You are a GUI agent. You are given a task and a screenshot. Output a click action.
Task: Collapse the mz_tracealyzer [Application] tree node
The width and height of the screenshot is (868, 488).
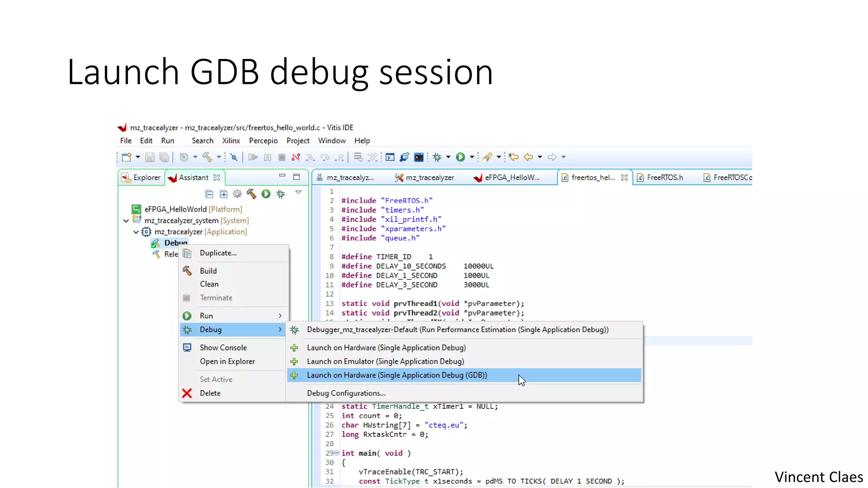click(136, 232)
